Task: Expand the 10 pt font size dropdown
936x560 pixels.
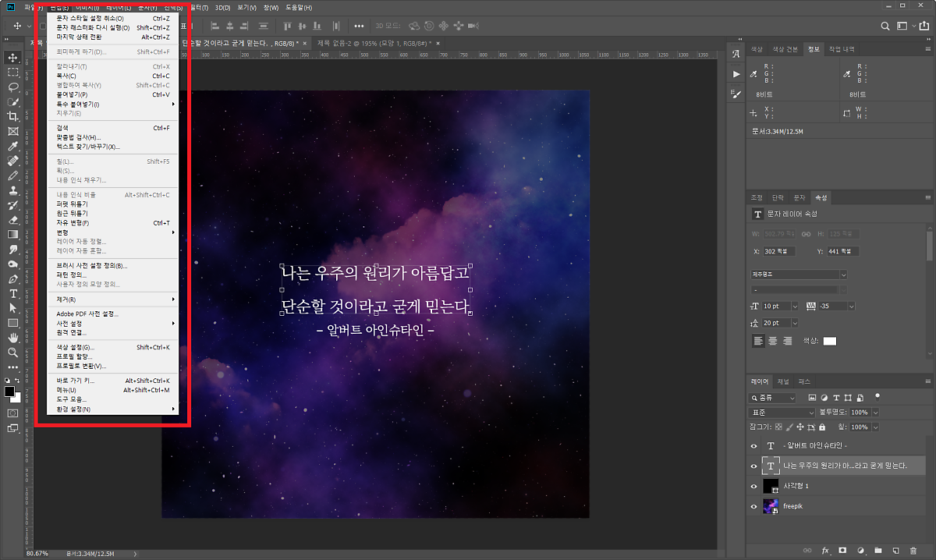Action: (x=794, y=307)
